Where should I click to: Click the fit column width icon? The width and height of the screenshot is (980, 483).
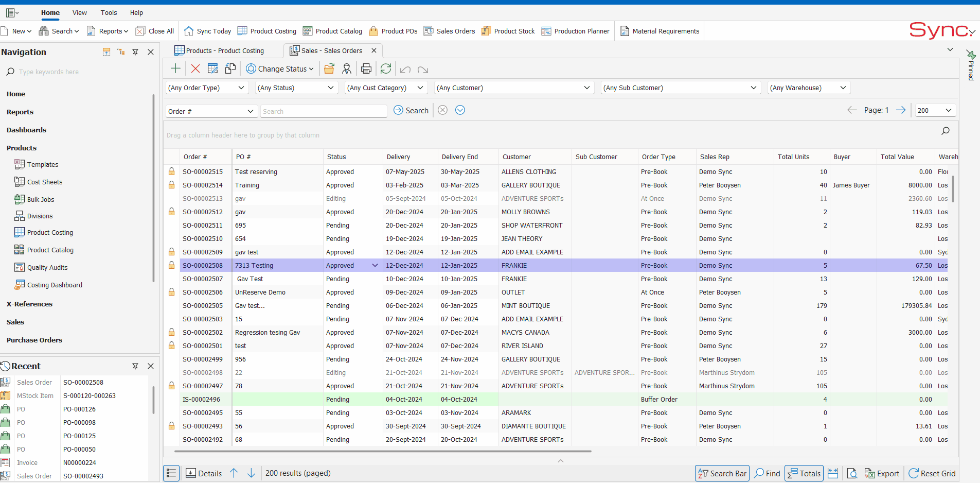coord(833,473)
